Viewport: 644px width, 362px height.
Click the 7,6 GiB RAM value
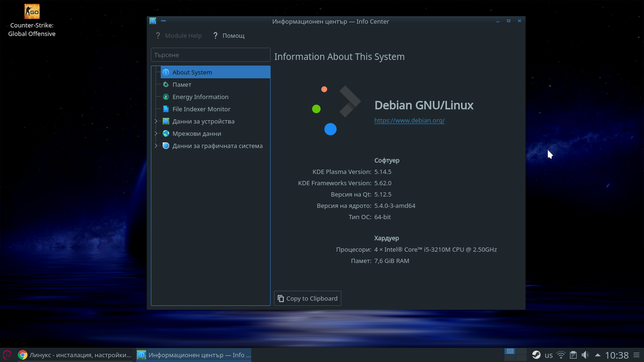[x=392, y=261]
